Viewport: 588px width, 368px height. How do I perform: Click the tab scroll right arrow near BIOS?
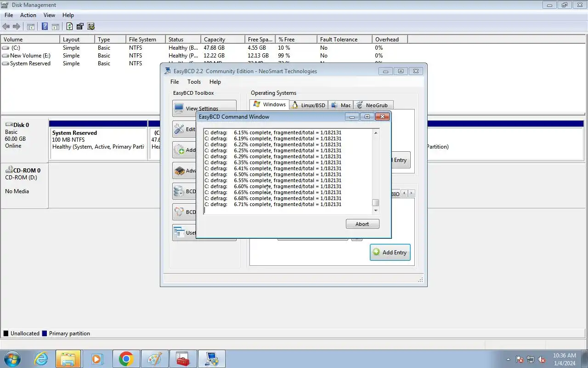coord(411,194)
